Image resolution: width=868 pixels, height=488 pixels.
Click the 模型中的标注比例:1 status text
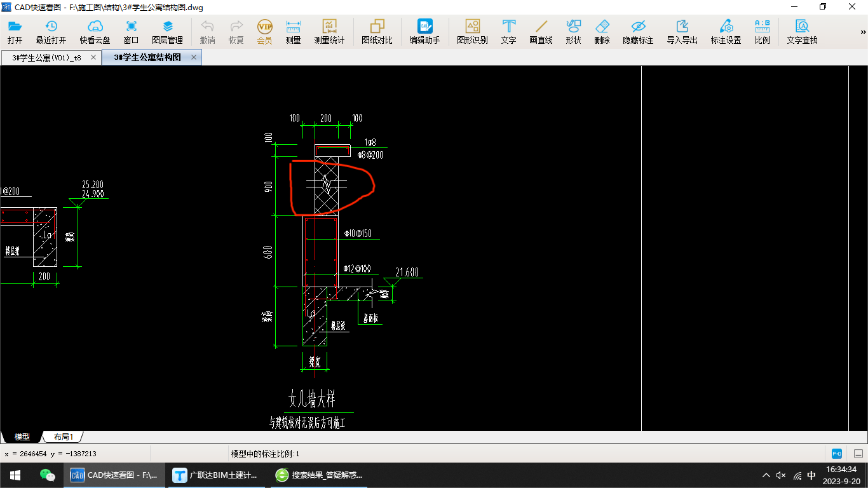[x=265, y=454]
